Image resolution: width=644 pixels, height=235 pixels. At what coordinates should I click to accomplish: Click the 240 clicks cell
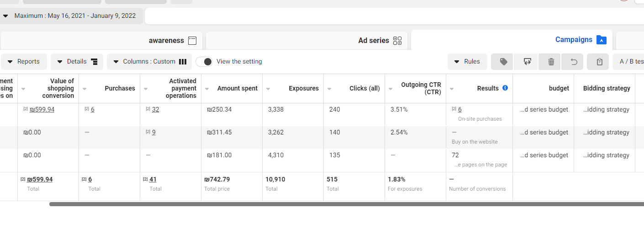[335, 110]
